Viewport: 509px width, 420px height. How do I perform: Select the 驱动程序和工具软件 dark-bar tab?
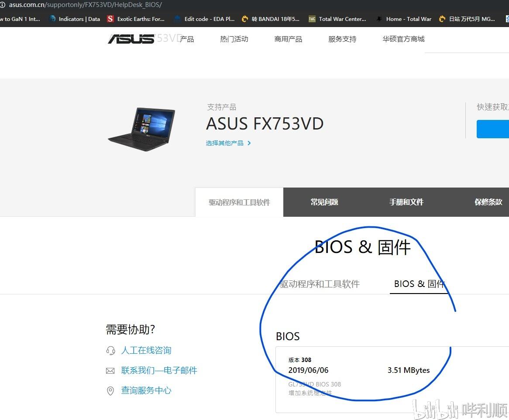(239, 202)
